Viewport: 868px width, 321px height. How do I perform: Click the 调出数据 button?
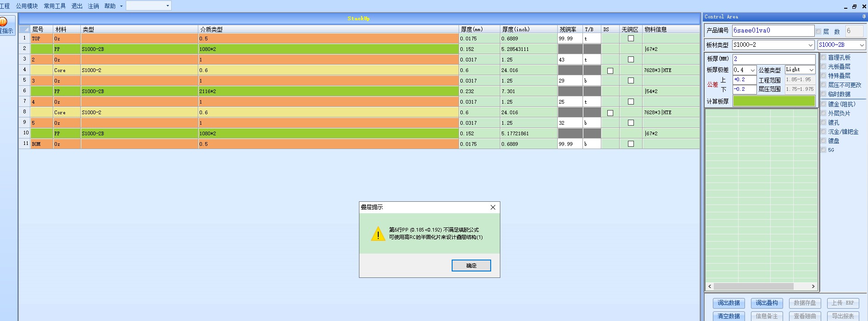click(x=728, y=303)
